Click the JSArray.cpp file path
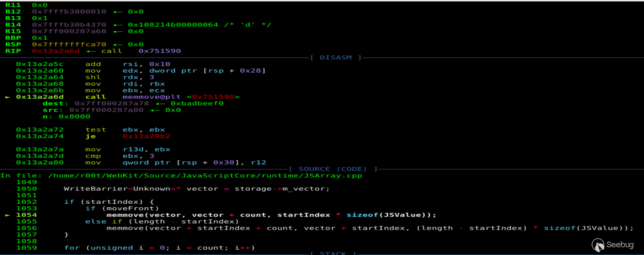644x255 pixels. tap(205, 176)
